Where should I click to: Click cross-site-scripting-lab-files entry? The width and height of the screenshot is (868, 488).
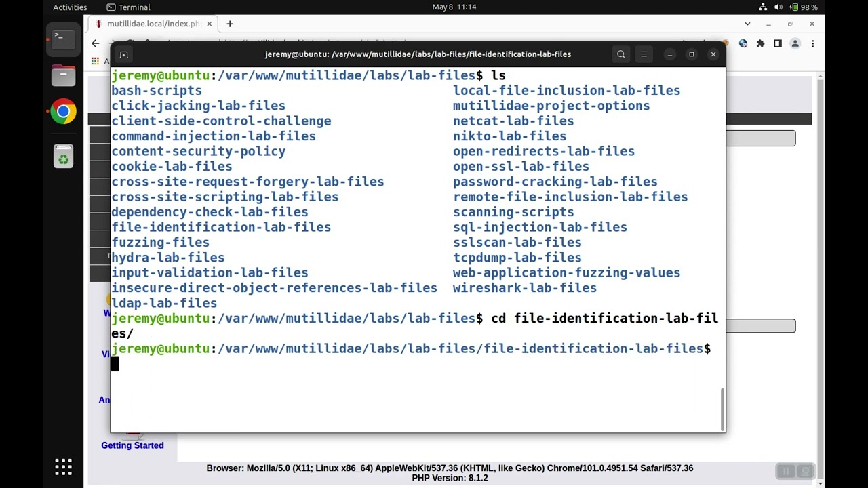click(x=224, y=197)
